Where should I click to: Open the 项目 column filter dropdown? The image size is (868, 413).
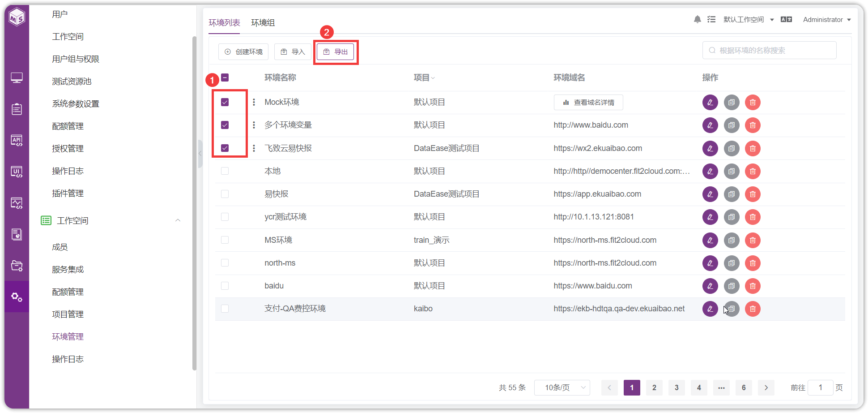tap(433, 78)
